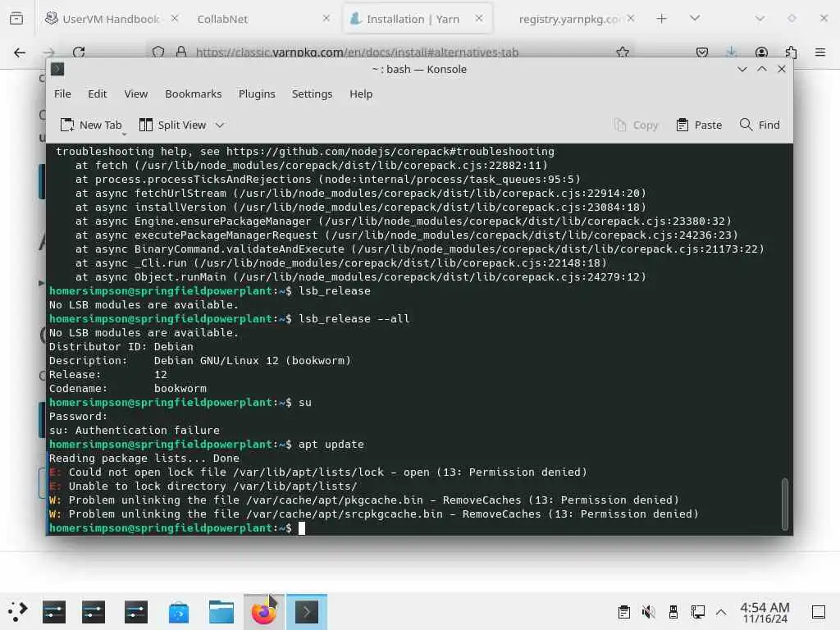Open the Pocket save icon

pyautogui.click(x=702, y=52)
